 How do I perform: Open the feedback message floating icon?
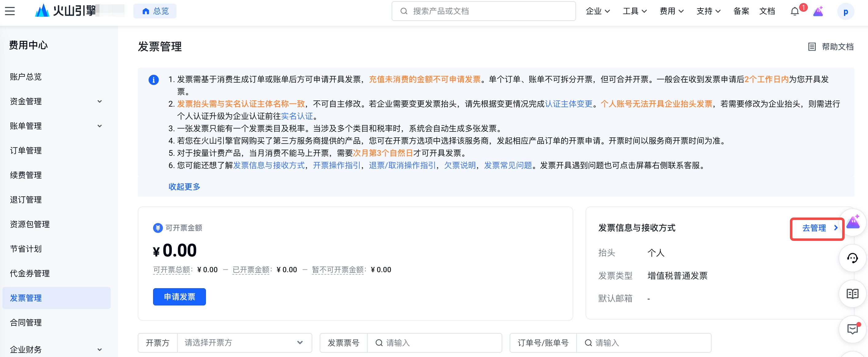[x=852, y=329]
